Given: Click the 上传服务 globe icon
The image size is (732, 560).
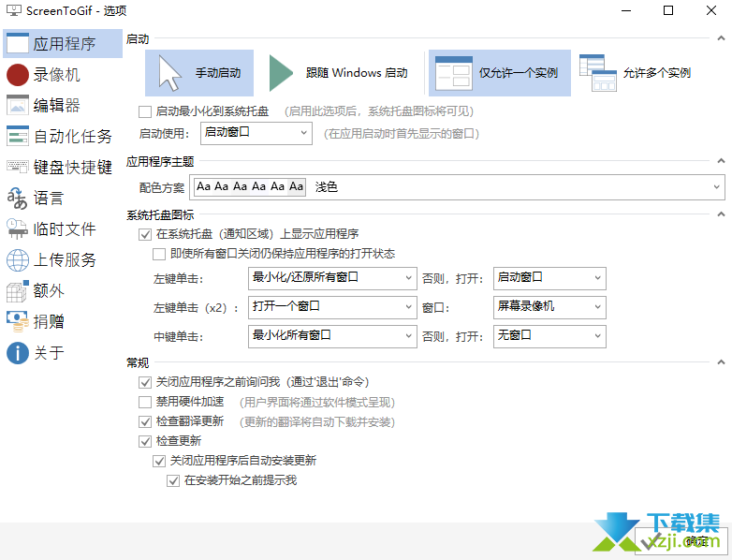Looking at the screenshot, I should [x=18, y=259].
